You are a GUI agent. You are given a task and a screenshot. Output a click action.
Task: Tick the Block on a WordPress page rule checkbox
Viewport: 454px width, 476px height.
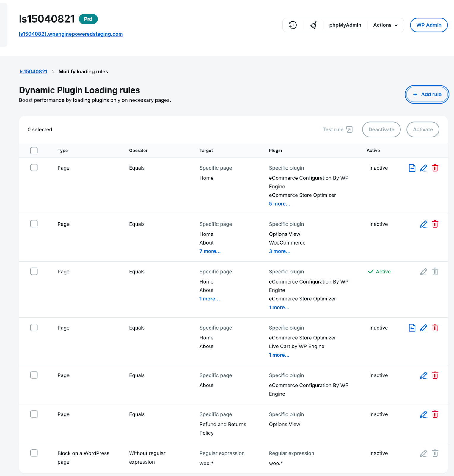(x=34, y=453)
